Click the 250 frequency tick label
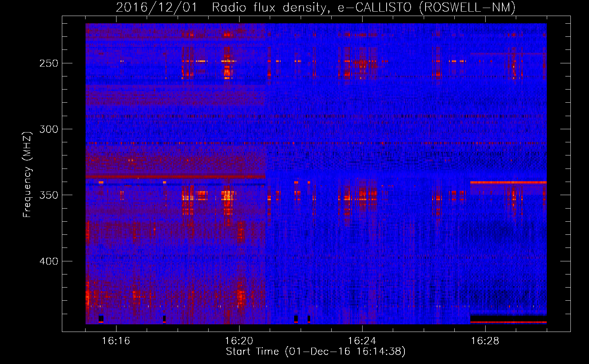This screenshot has height=364, width=589. (49, 63)
